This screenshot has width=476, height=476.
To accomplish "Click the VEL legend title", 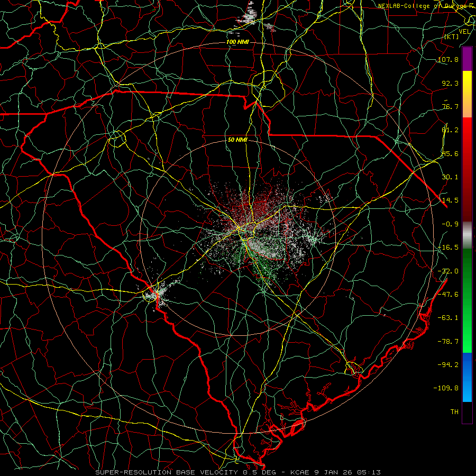I will point(464,32).
